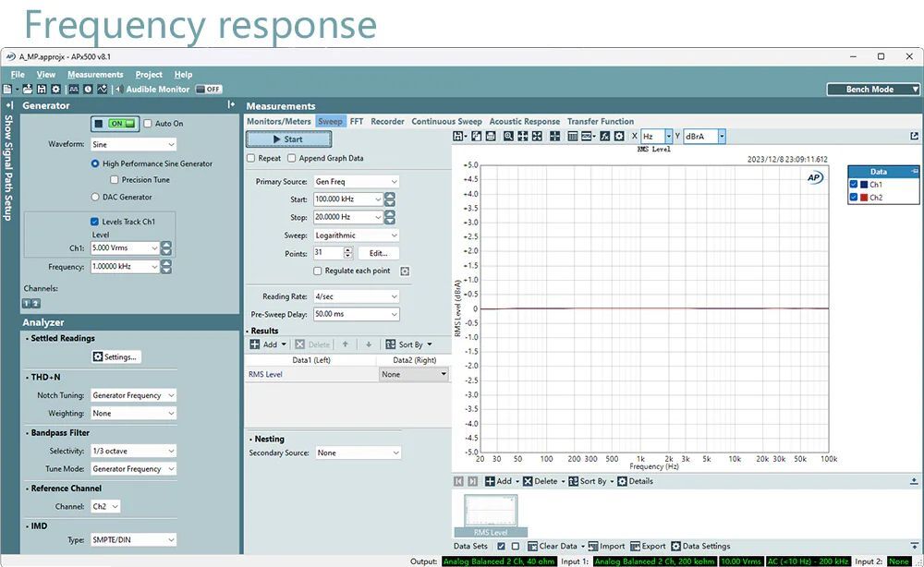Switch to the FFT tab
924x567 pixels.
pos(357,121)
